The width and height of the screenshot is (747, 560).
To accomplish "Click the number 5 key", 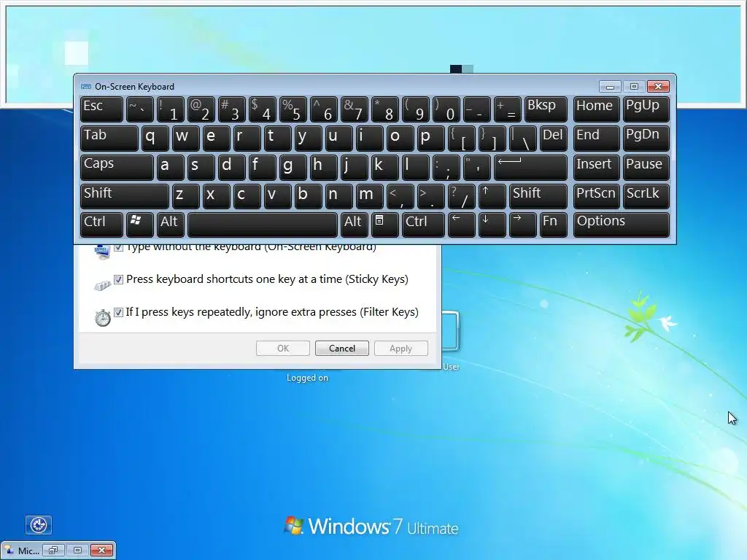I will [x=293, y=109].
